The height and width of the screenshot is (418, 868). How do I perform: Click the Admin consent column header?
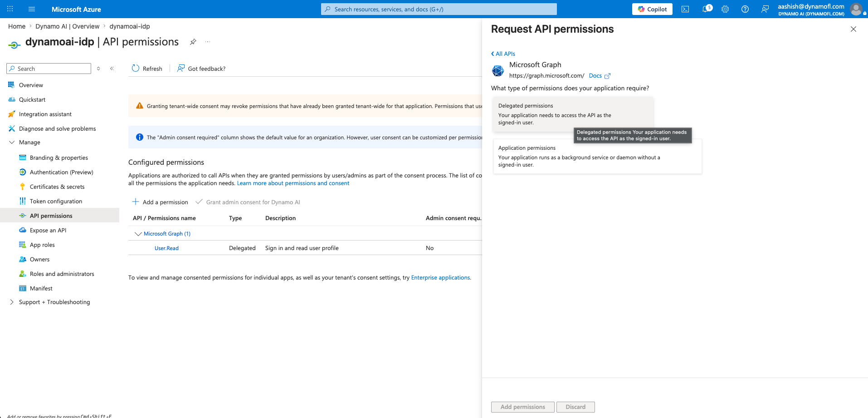click(x=454, y=218)
